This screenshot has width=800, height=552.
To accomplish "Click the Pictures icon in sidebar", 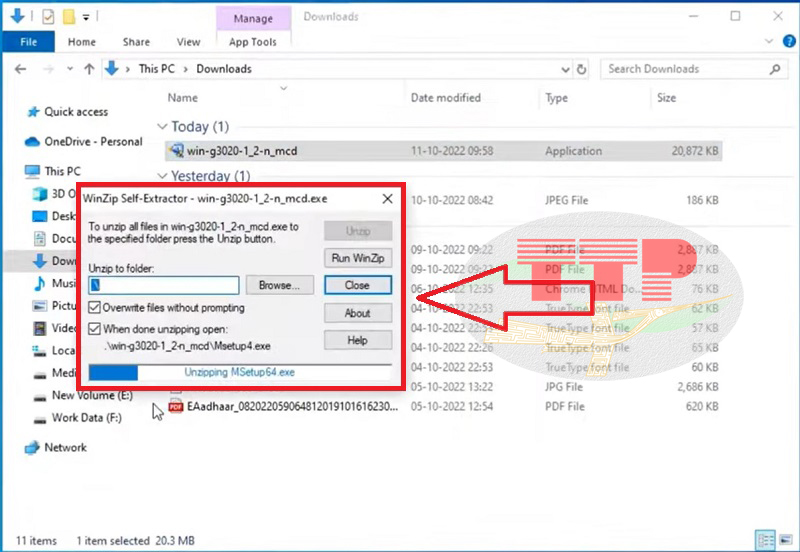I will [40, 306].
